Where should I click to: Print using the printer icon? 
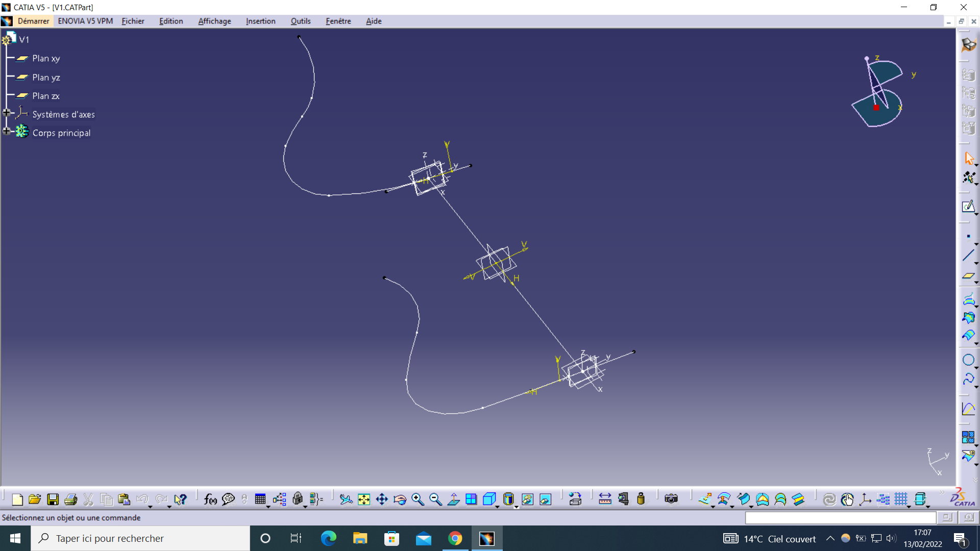pos(71,499)
